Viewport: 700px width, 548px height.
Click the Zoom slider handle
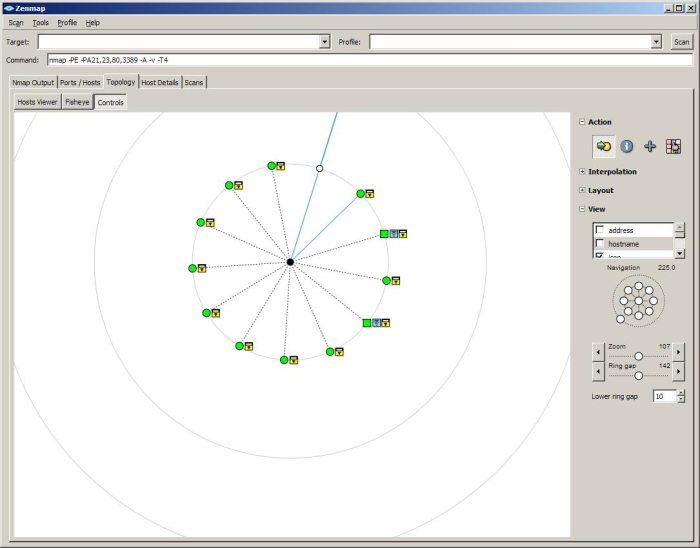(x=639, y=356)
